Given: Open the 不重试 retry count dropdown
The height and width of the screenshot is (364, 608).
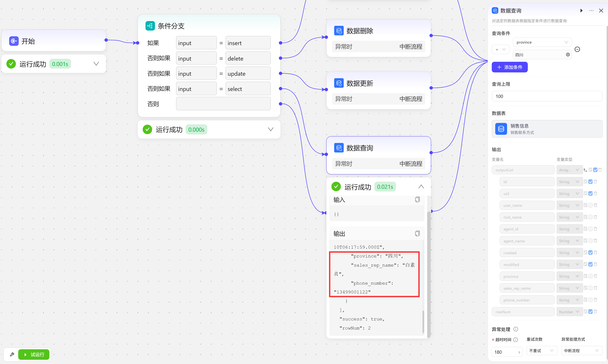Looking at the screenshot, I should tap(542, 351).
